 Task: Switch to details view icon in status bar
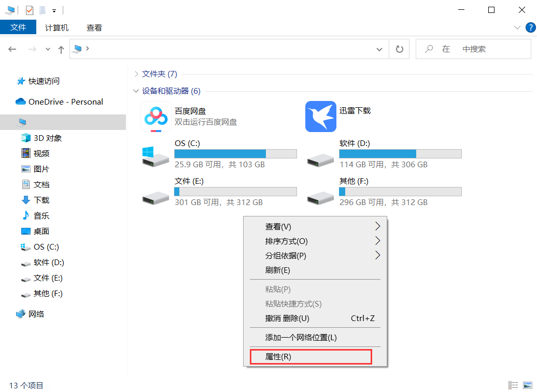pyautogui.click(x=513, y=385)
